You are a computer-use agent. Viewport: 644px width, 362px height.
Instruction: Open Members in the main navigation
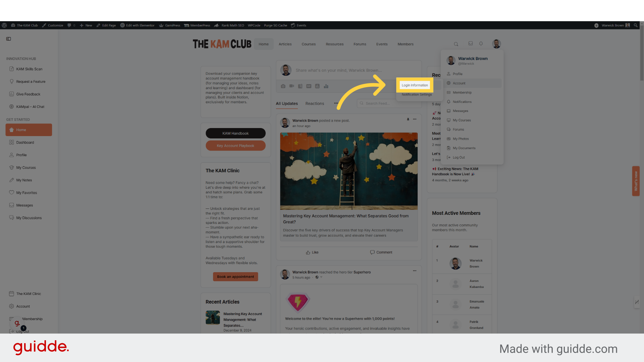point(406,44)
